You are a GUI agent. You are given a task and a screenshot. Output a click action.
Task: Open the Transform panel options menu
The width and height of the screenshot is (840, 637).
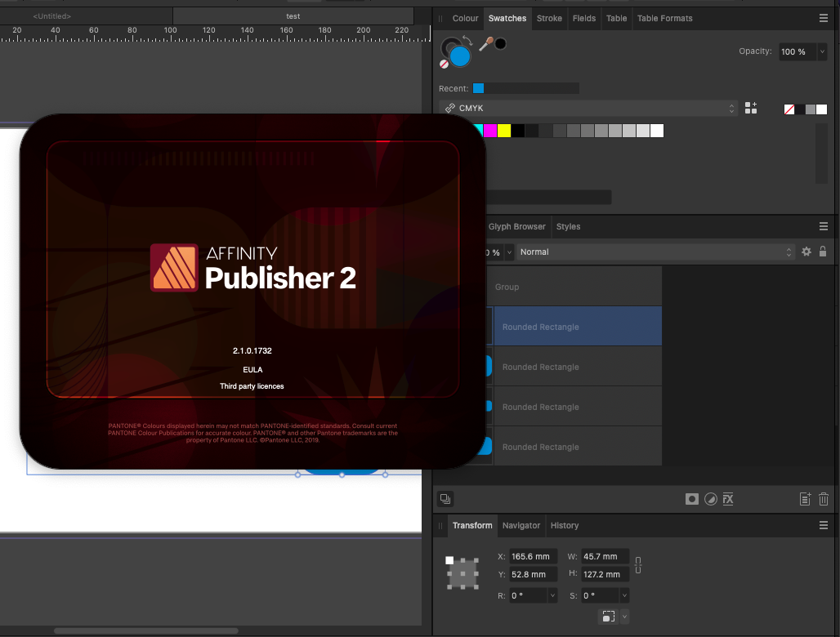824,526
